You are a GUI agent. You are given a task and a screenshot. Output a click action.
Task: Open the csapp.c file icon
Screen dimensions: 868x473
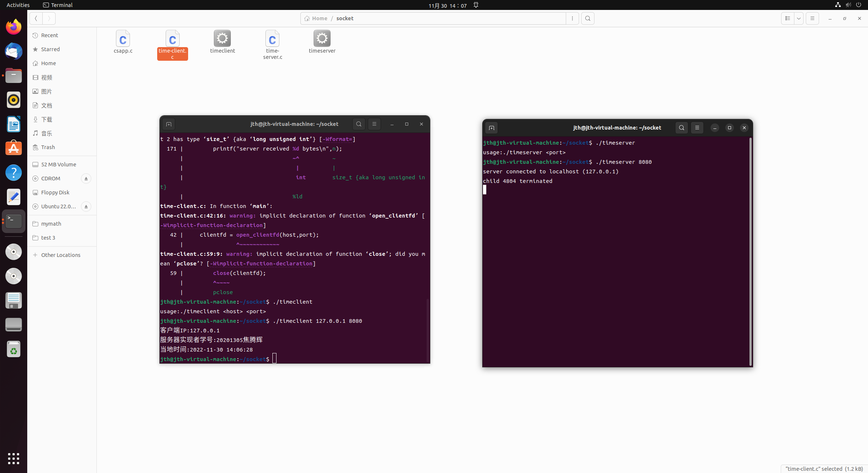pos(123,39)
